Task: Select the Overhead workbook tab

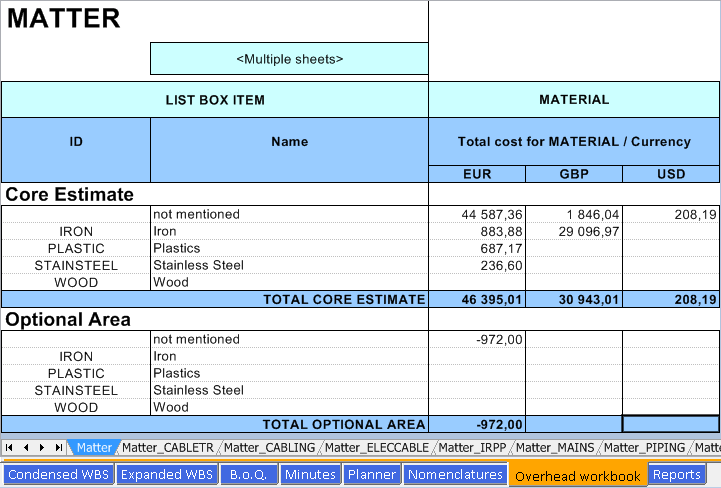Action: [578, 476]
